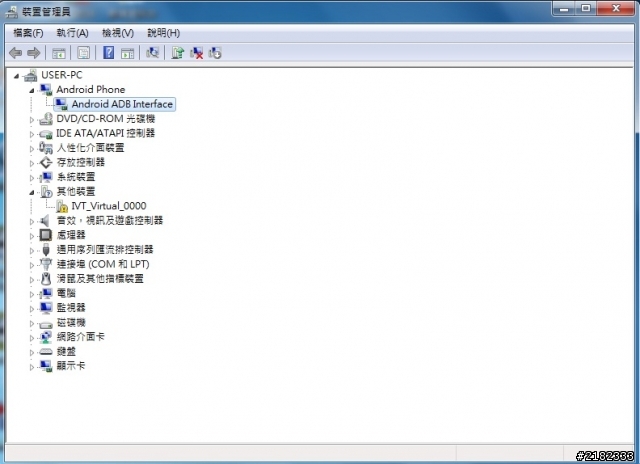Viewport: 640px width, 464px height.
Task: Expand the IDE ATA/ATAPI 控制器 node
Action: (32, 134)
